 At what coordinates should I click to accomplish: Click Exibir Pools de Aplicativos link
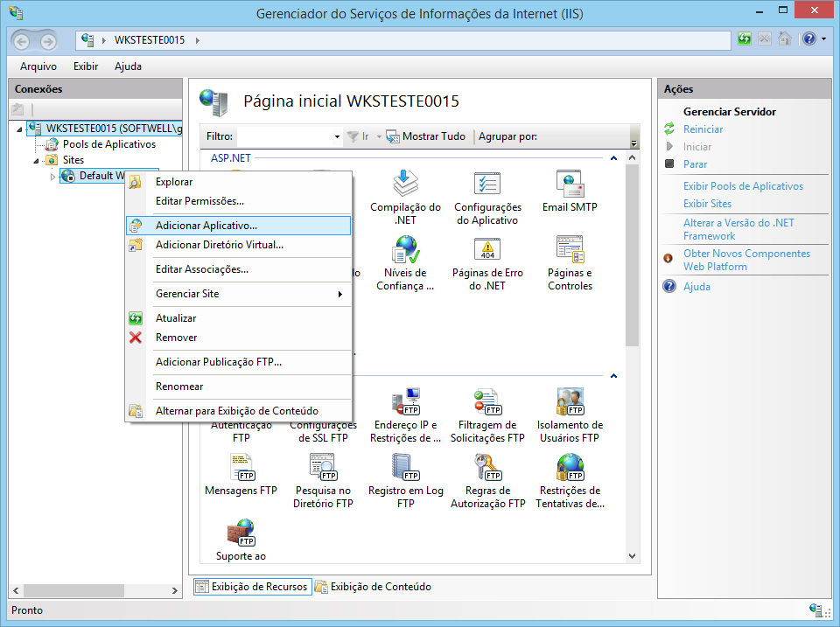coord(743,186)
